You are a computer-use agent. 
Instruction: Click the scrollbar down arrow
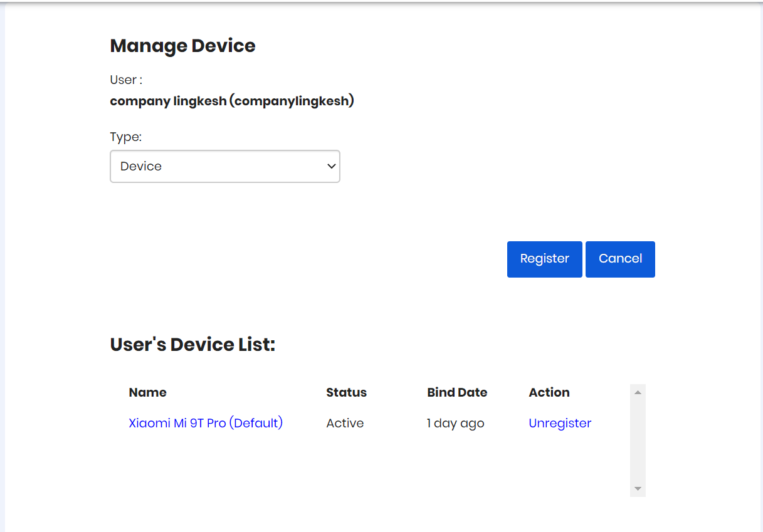pos(637,488)
